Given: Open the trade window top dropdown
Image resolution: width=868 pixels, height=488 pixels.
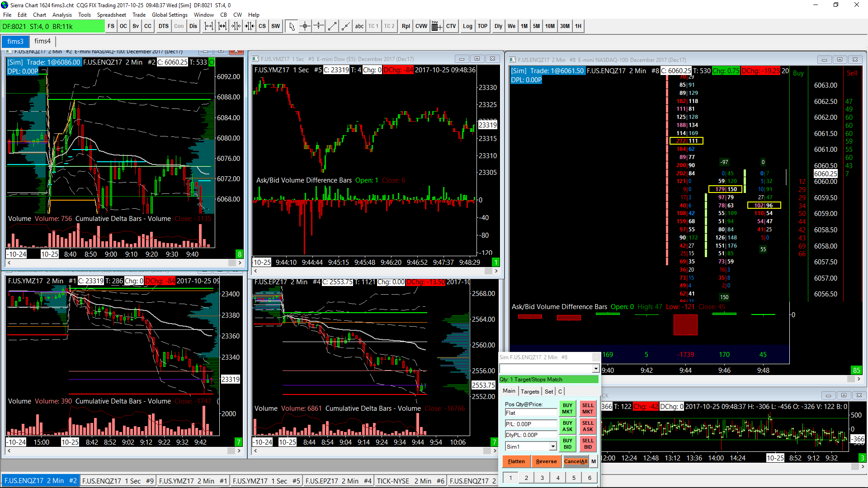Looking at the screenshot, I should point(595,369).
